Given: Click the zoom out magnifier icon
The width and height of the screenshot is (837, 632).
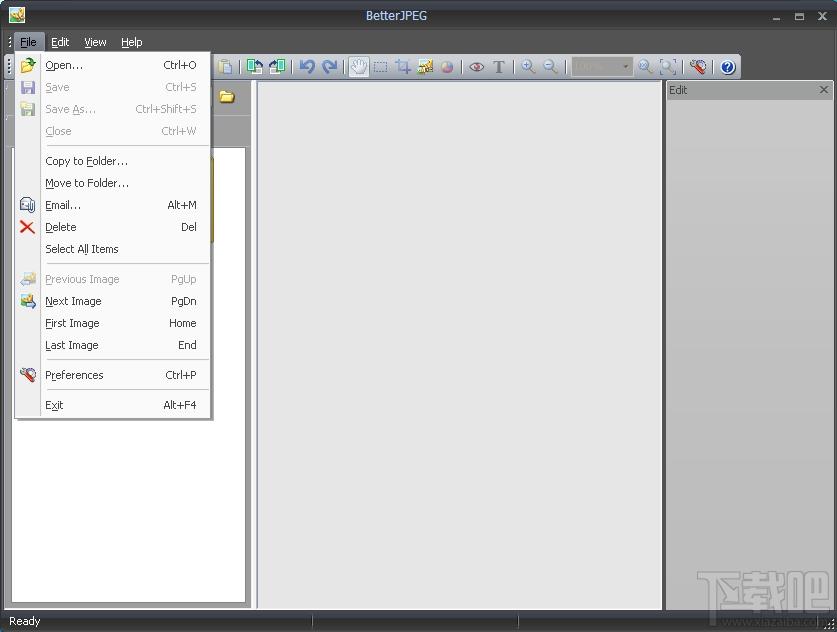Looking at the screenshot, I should [550, 67].
